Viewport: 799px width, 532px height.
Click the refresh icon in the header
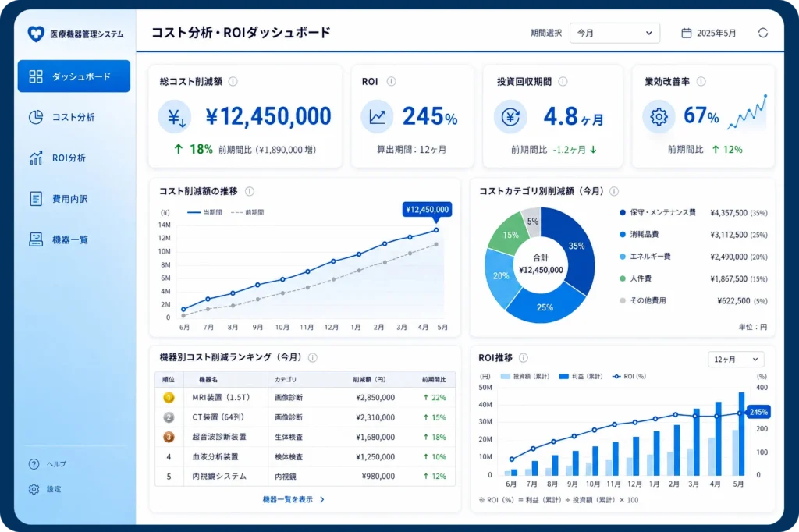(x=763, y=33)
